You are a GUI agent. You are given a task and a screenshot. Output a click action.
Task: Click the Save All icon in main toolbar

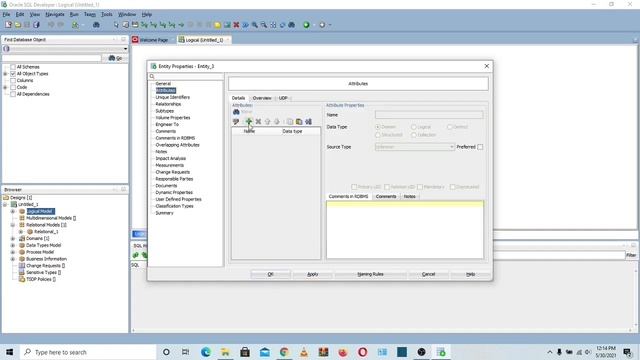pyautogui.click(x=36, y=25)
